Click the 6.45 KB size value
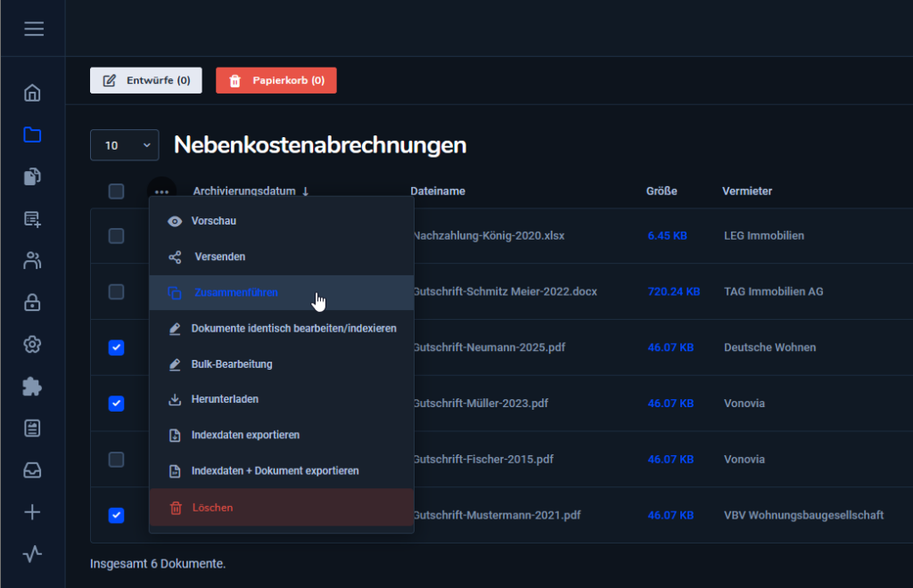The image size is (913, 588). click(x=667, y=235)
